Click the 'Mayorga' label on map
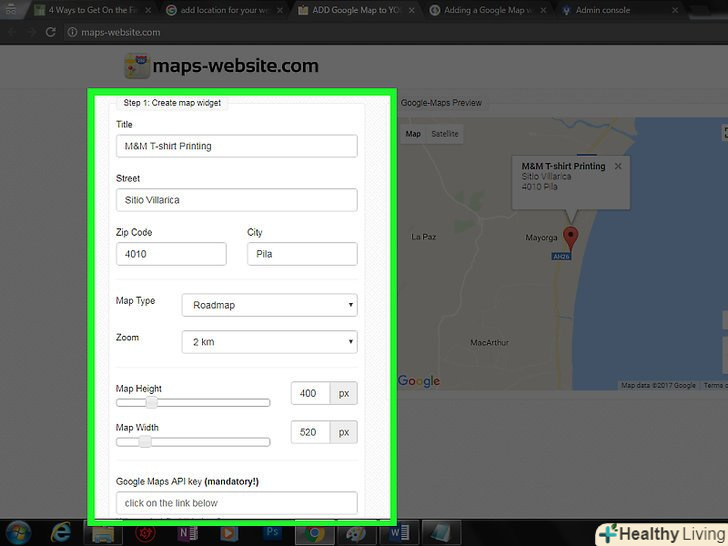Viewport: 728px width, 546px height. 541,238
